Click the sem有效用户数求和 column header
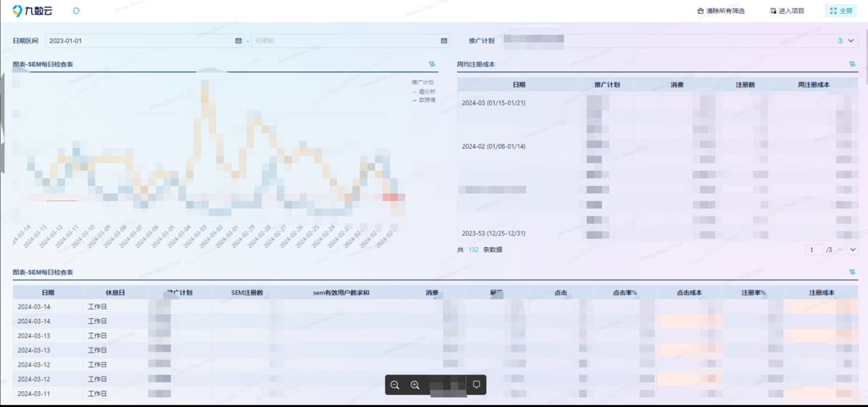The width and height of the screenshot is (868, 407). (341, 293)
